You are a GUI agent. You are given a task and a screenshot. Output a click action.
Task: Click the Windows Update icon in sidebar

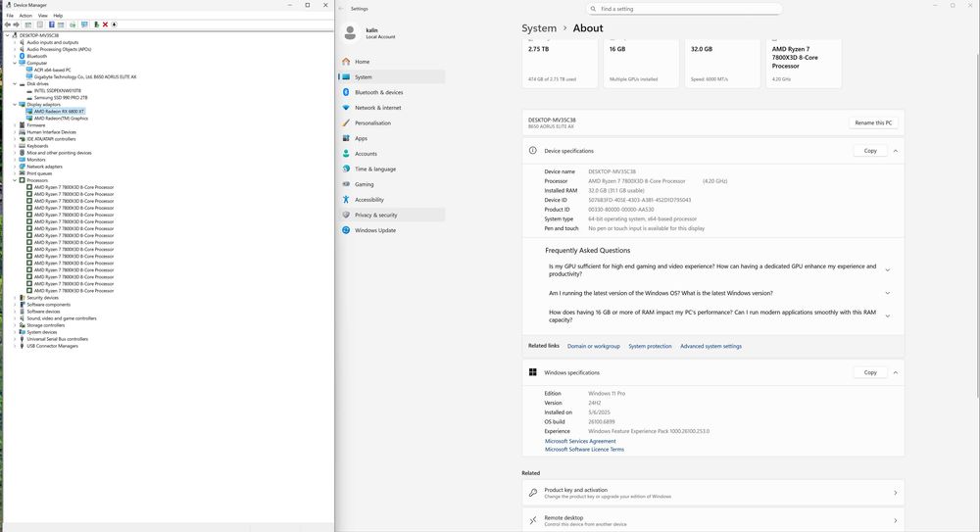click(346, 230)
